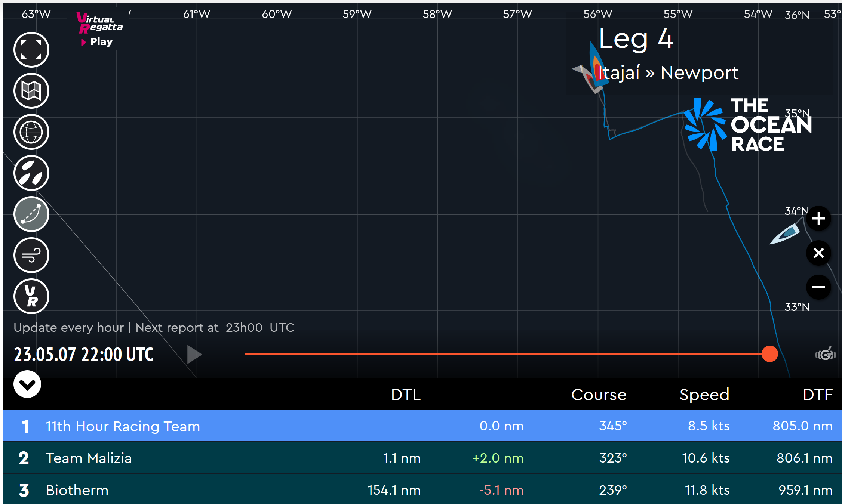Viewport: 842px width, 504px height.
Task: Switch to the globe view icon
Action: [x=31, y=132]
